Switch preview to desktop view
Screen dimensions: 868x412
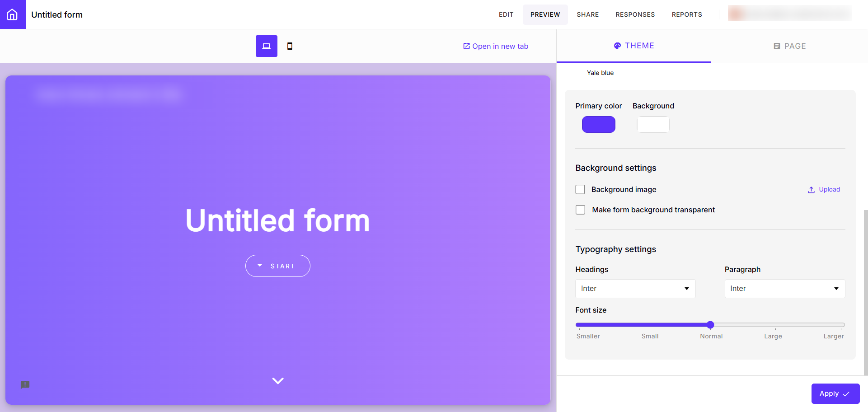267,46
